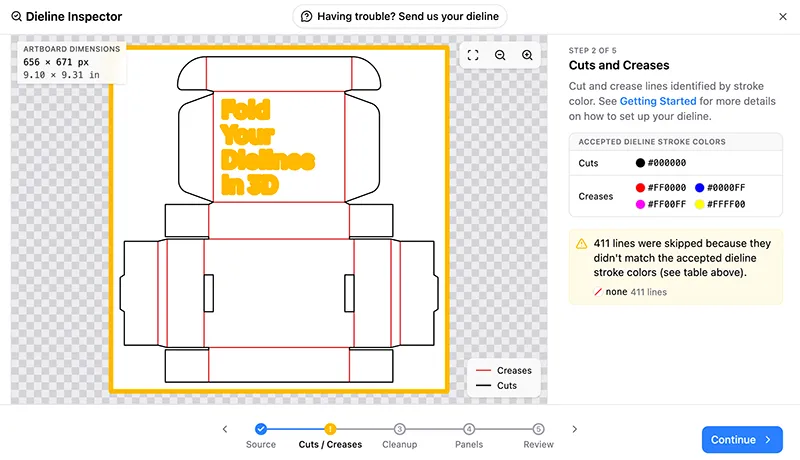Click the Continue button
800x460 pixels.
coord(742,440)
